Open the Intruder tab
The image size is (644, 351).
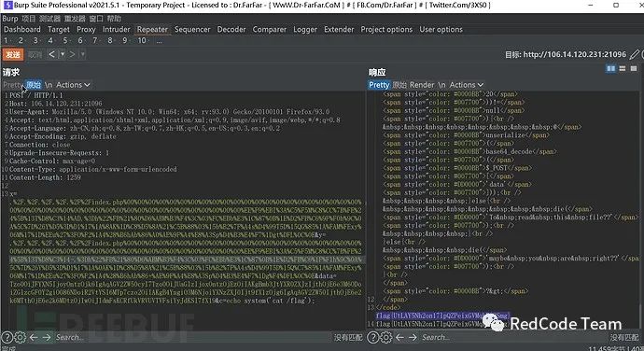pyautogui.click(x=117, y=29)
